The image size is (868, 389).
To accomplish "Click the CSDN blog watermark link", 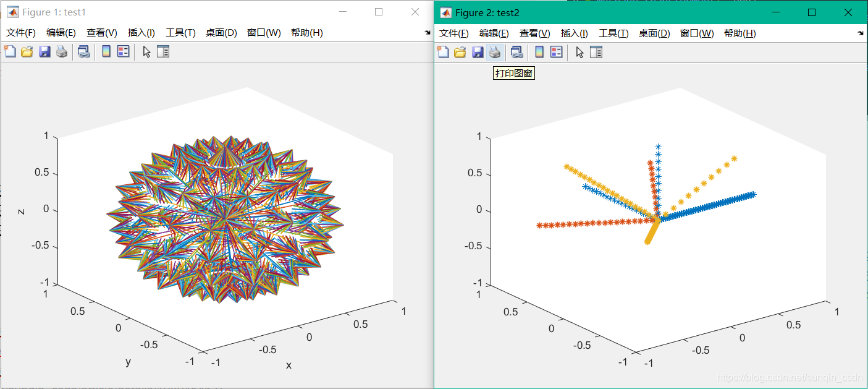I will tap(788, 376).
